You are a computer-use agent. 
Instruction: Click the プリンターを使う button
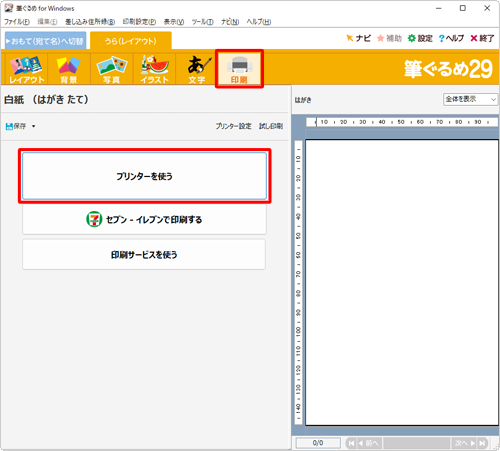pyautogui.click(x=144, y=176)
